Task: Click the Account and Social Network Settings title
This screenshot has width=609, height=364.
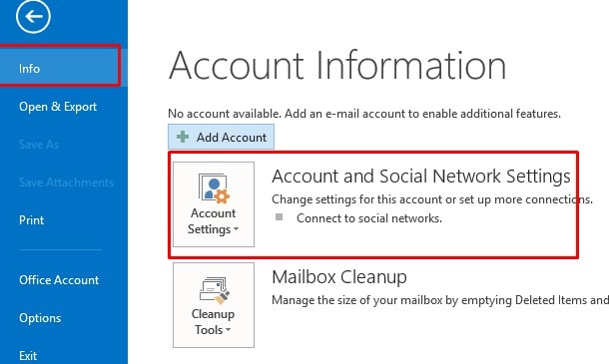Action: point(421,177)
